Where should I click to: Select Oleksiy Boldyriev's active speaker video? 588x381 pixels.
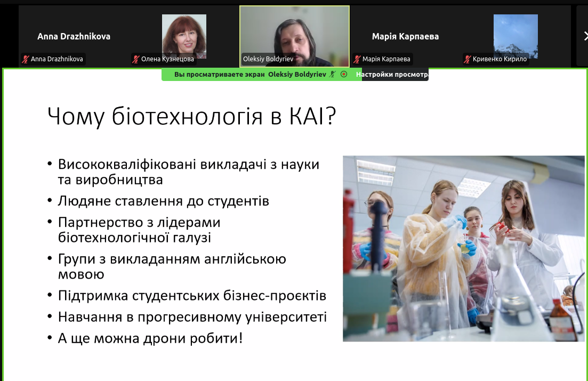(294, 36)
